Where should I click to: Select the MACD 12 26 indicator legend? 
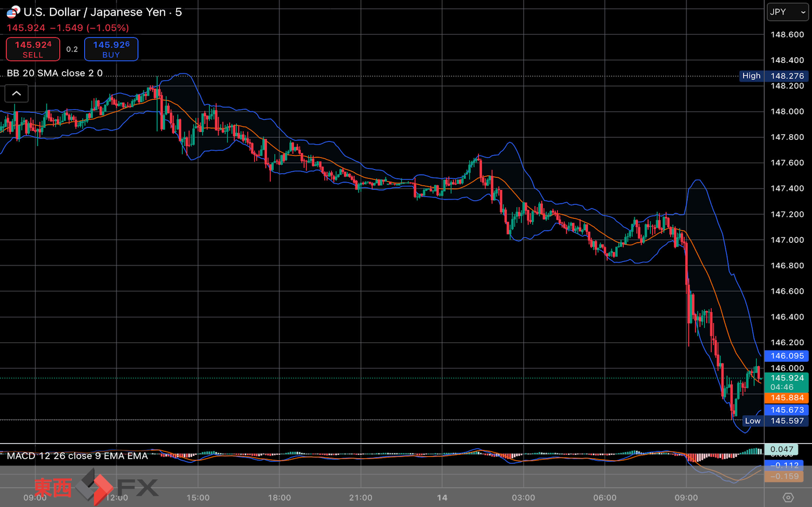77,456
